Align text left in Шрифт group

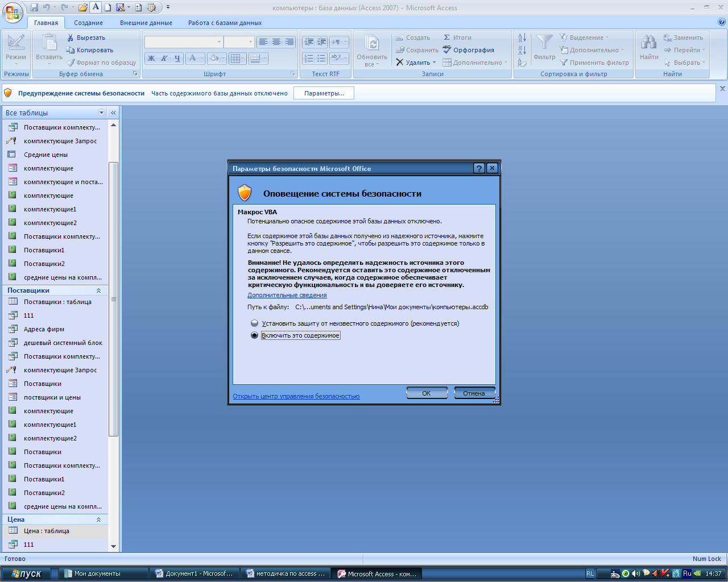tap(263, 42)
